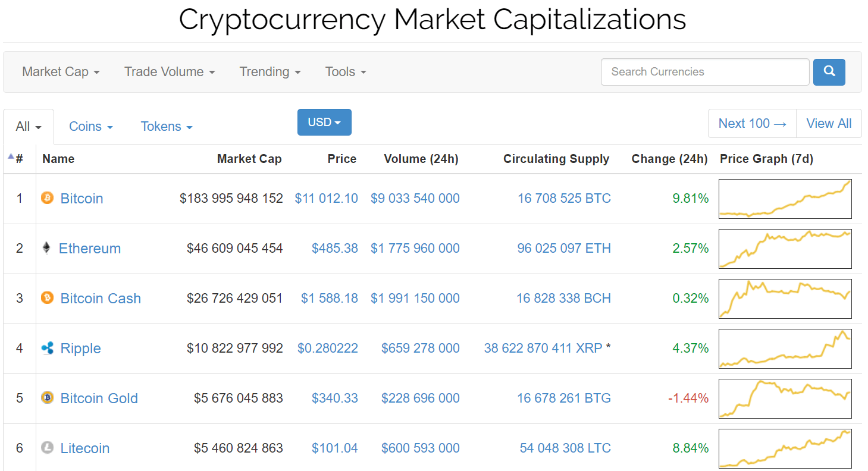This screenshot has height=471, width=868.
Task: Click Bitcoin Gold volume $228 696 000
Action: pos(421,398)
